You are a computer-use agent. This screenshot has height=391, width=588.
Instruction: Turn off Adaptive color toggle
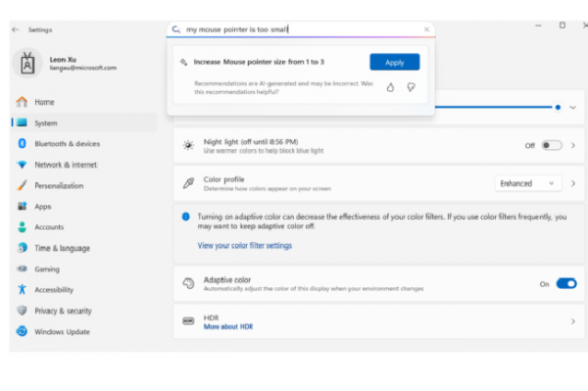(x=566, y=284)
